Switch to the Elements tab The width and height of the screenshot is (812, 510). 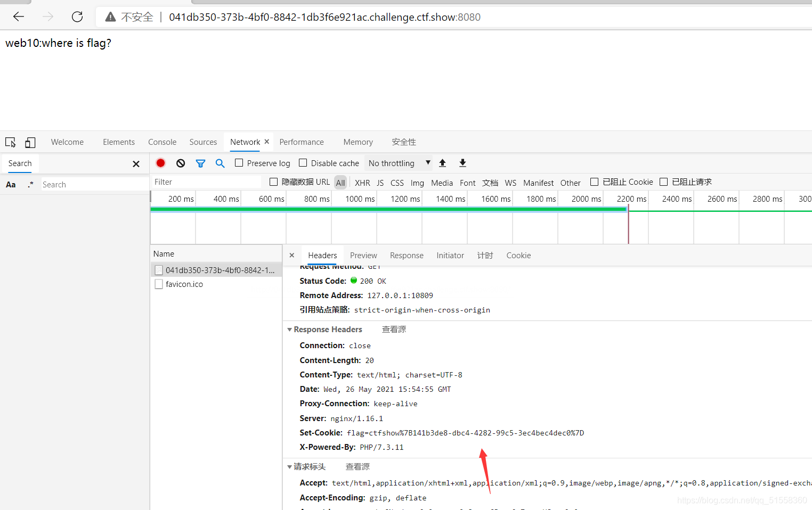[119, 142]
